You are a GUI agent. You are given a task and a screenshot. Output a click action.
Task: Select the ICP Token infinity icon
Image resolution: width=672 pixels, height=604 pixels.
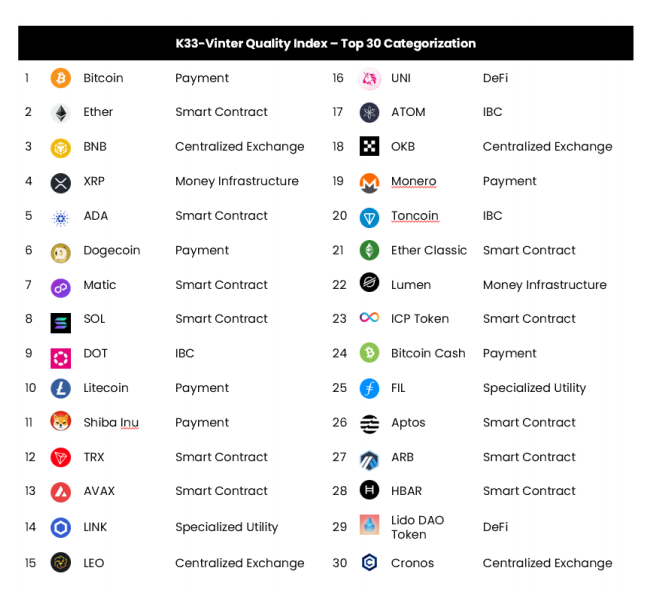point(369,317)
